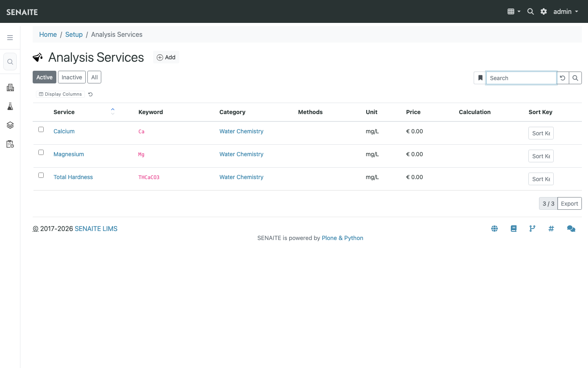Open the globe website icon in footer
The image size is (588, 368).
pyautogui.click(x=494, y=229)
